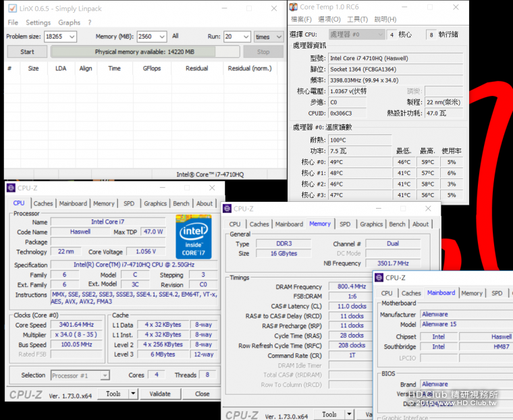Expand the Memory (MiB) combo box
Viewport: 513px width, 420px height.
coord(162,36)
